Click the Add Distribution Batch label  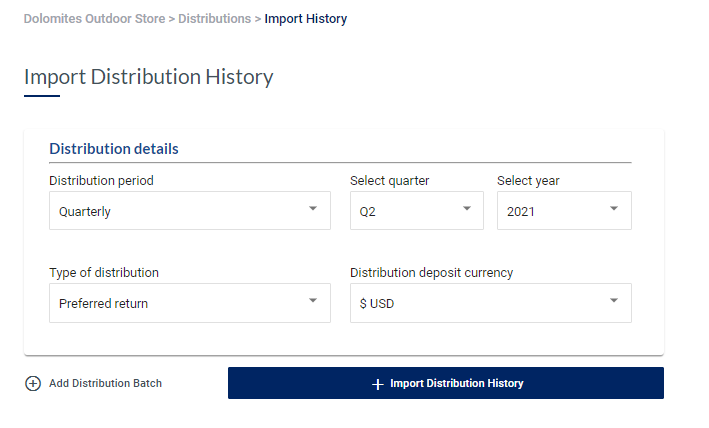pos(105,383)
